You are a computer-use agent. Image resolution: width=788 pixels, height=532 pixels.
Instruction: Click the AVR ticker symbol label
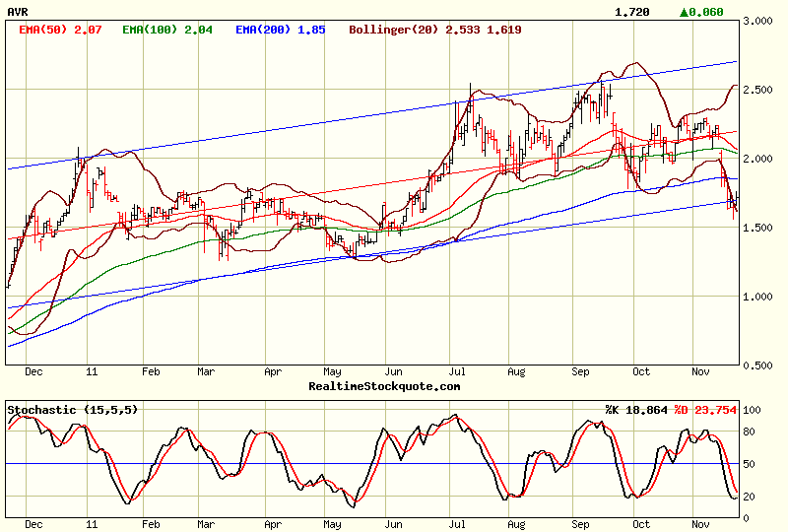click(17, 12)
